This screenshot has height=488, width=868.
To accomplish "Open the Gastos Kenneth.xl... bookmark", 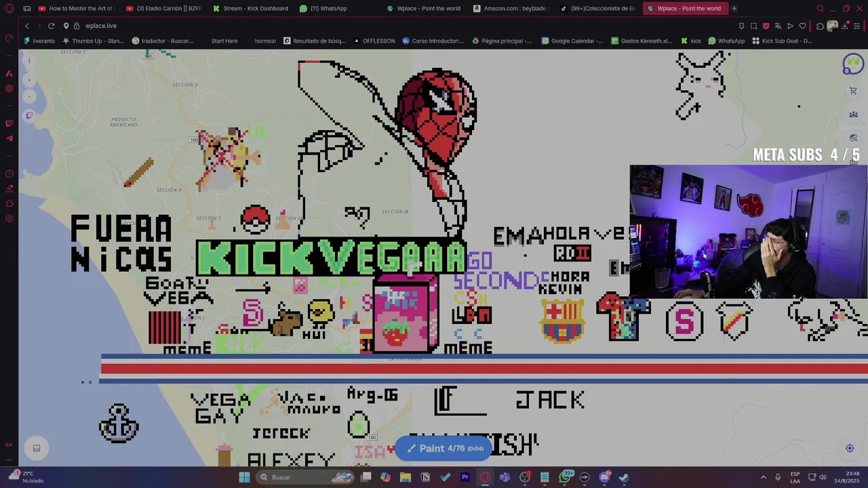I will [x=642, y=41].
